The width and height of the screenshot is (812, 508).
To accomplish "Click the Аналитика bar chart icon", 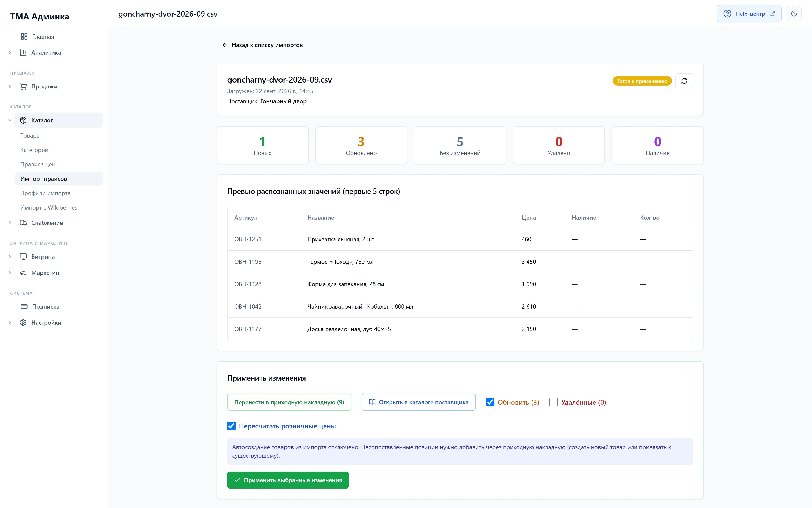I will coord(23,52).
